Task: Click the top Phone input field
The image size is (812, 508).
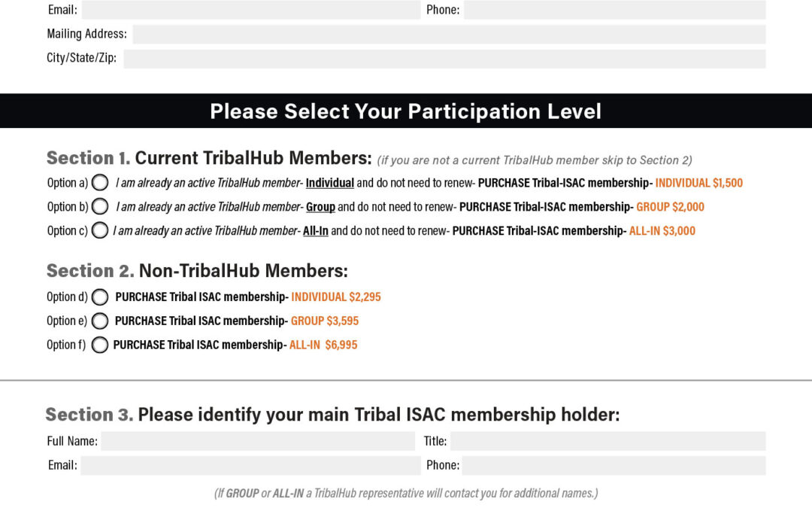Action: (x=614, y=10)
